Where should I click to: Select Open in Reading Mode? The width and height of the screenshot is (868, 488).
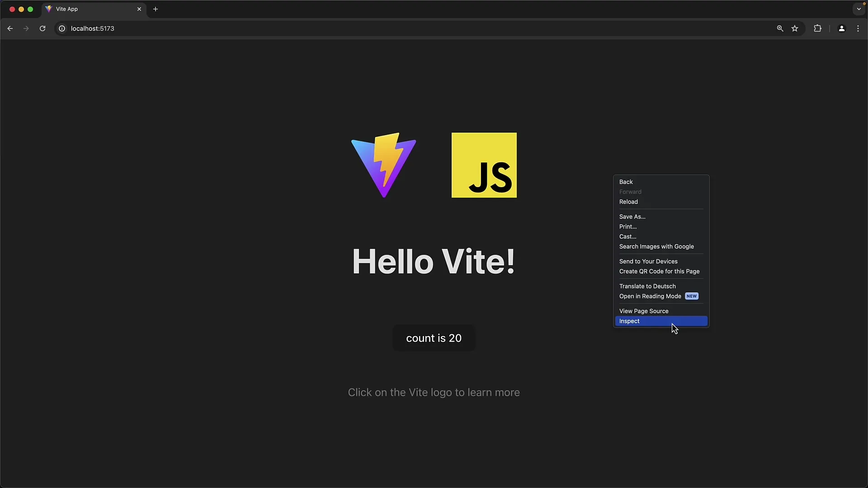tap(661, 296)
